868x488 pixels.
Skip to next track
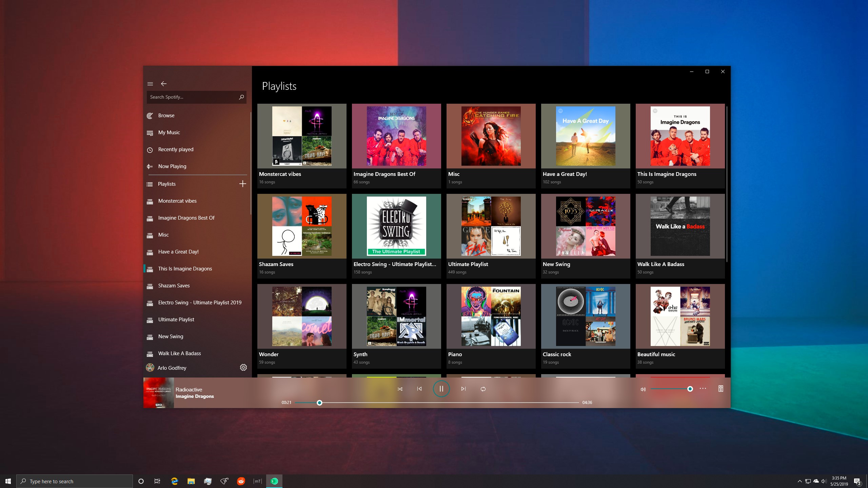(x=463, y=389)
